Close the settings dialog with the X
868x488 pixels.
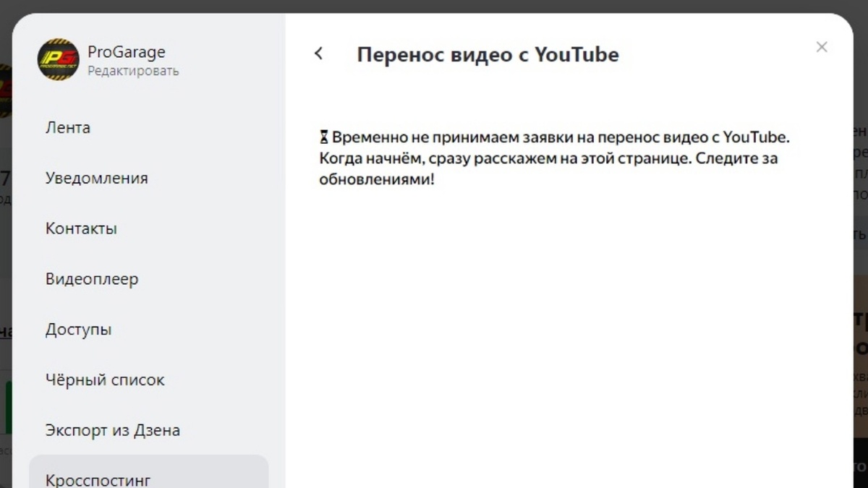(x=821, y=47)
